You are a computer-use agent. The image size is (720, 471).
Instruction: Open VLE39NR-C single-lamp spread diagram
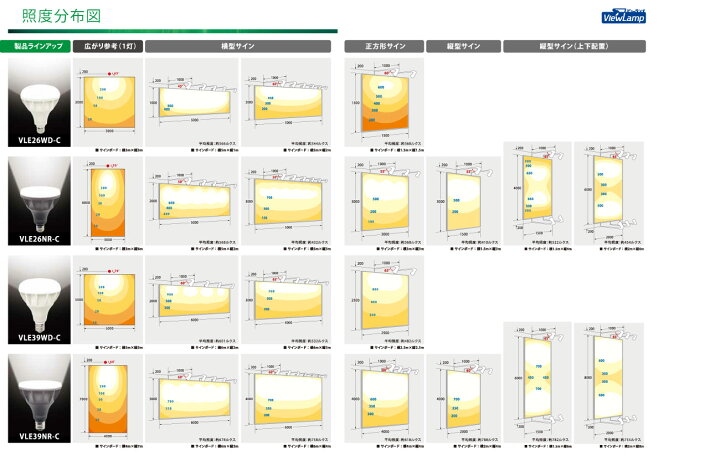[108, 398]
